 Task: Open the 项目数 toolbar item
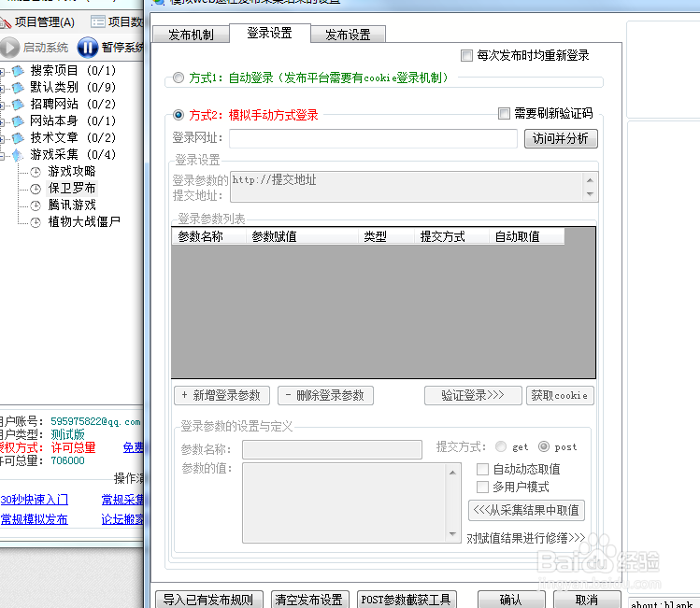pyautogui.click(x=117, y=21)
